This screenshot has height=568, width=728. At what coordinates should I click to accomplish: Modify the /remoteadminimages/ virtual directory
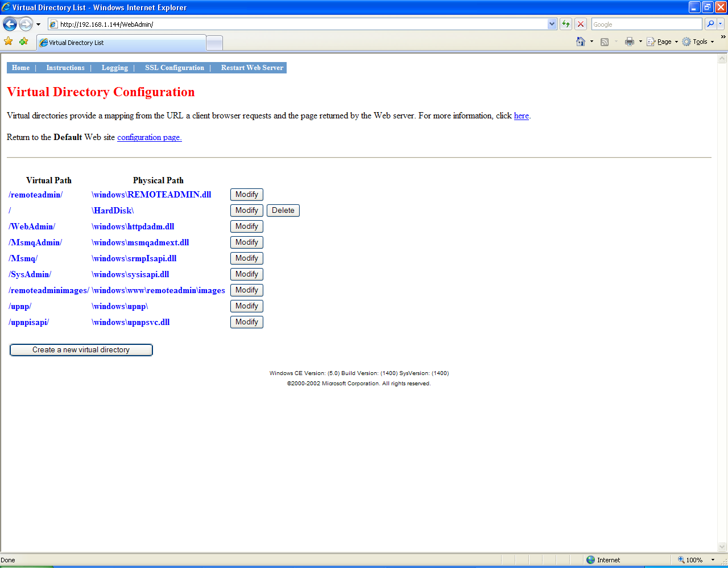[x=247, y=290]
